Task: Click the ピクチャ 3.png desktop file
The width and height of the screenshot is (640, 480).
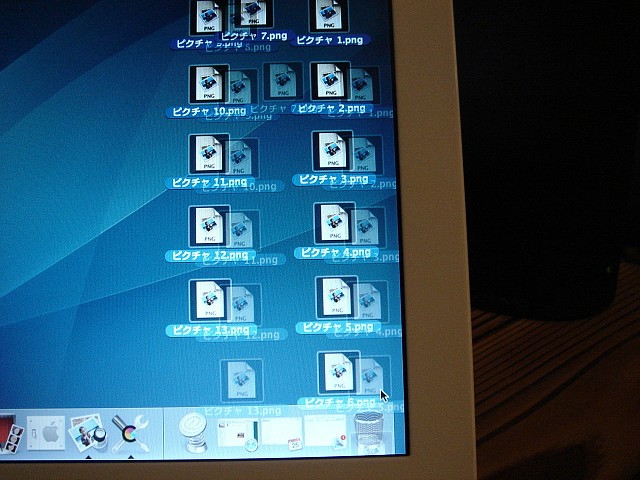Action: coord(332,151)
